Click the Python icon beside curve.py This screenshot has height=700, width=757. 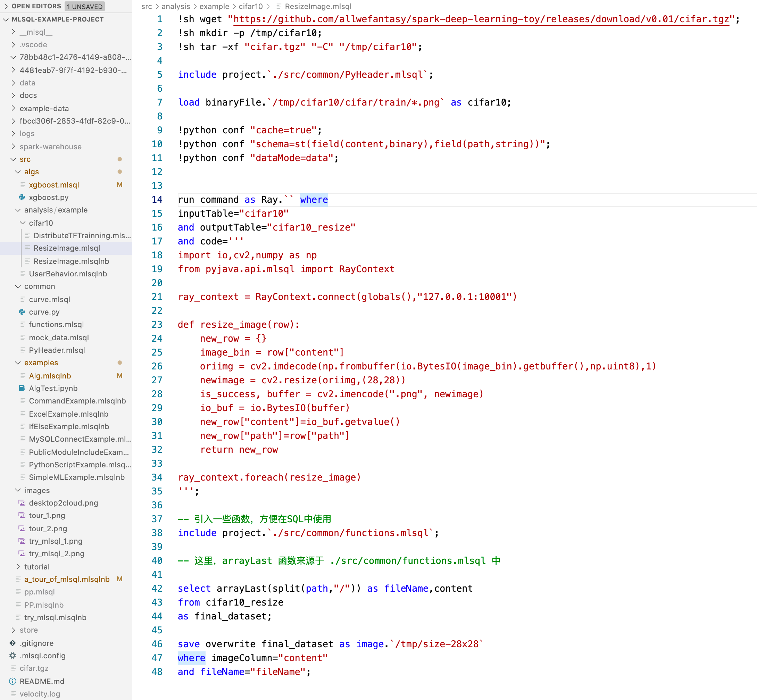click(x=22, y=312)
